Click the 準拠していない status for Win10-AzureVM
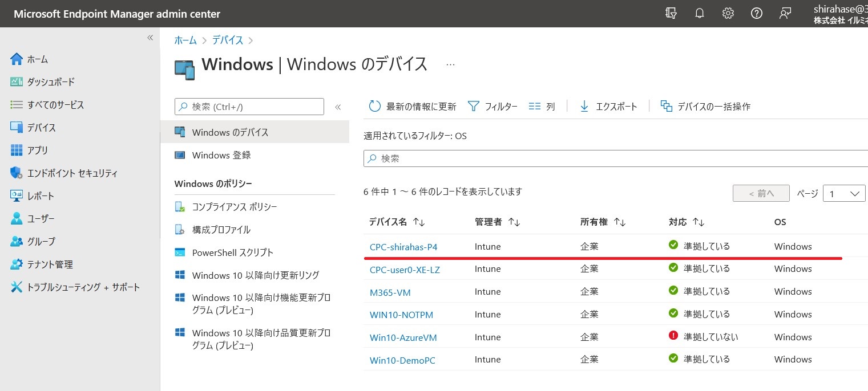Screen dimensions: 868x391 point(704,337)
